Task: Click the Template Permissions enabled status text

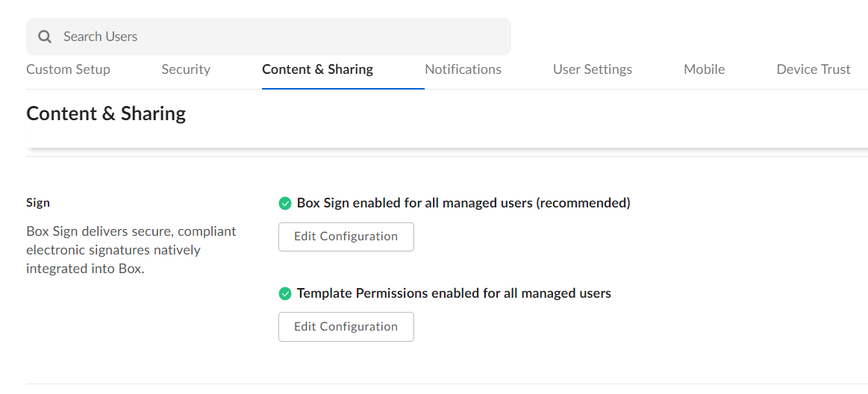Action: 454,293
